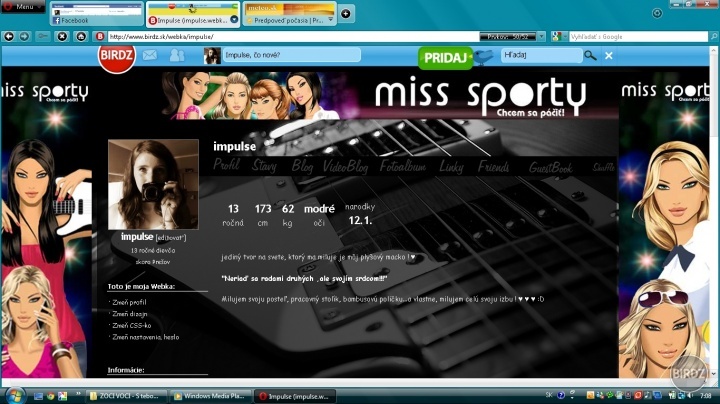Screen dimensions: 720x404
Task: Focus the 'Impulse, čo nové?' status field
Action: click(x=292, y=55)
